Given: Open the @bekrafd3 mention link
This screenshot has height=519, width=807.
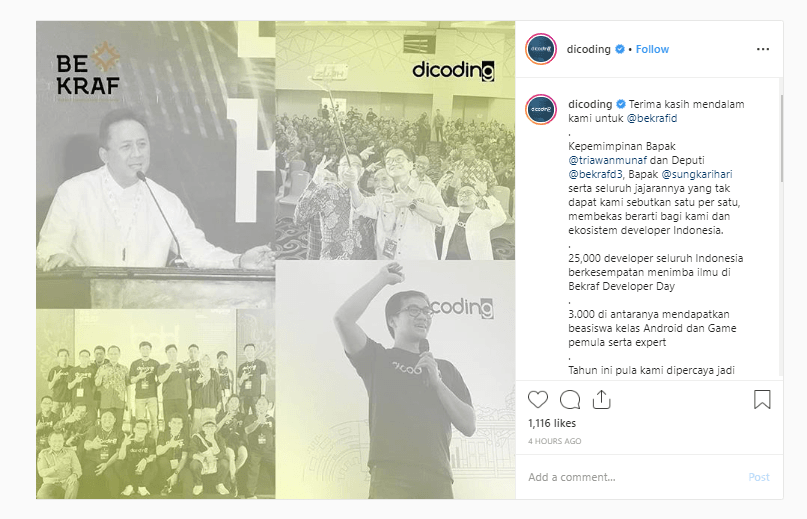Looking at the screenshot, I should pyautogui.click(x=595, y=174).
